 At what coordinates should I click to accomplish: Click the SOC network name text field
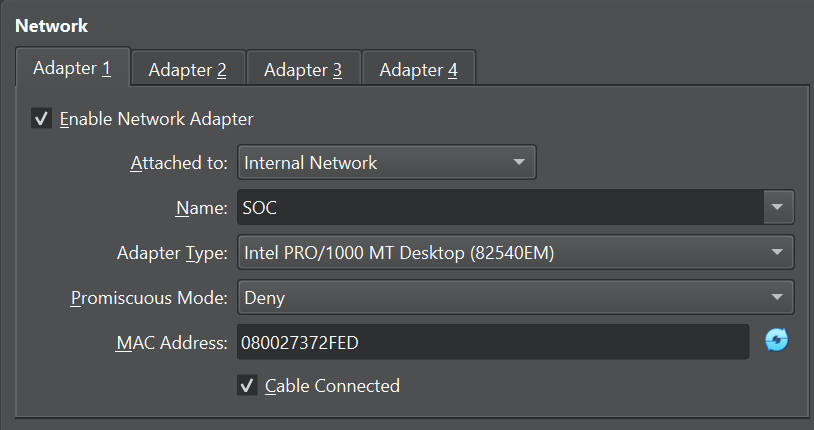(x=500, y=208)
